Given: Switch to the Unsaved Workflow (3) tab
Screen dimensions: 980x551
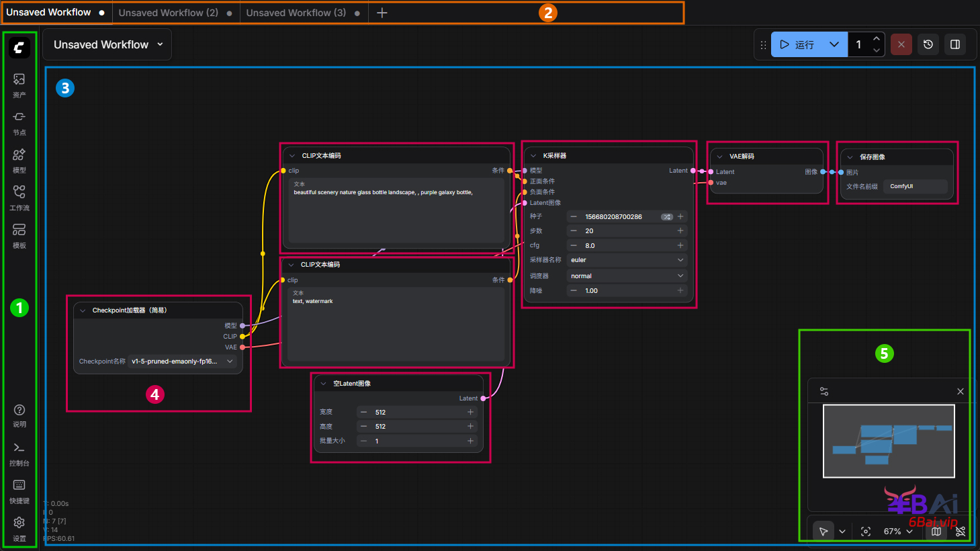Looking at the screenshot, I should pos(296,13).
